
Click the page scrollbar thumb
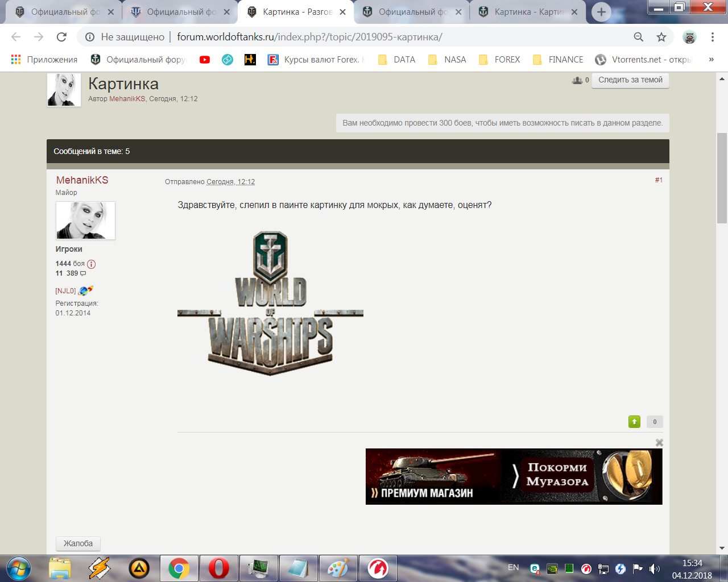pyautogui.click(x=722, y=178)
